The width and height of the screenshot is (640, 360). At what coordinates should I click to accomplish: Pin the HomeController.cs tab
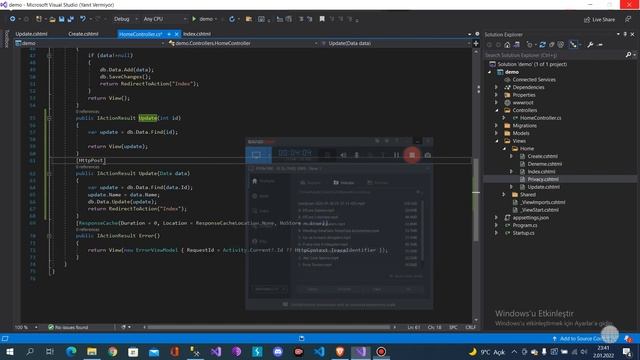coord(169,34)
